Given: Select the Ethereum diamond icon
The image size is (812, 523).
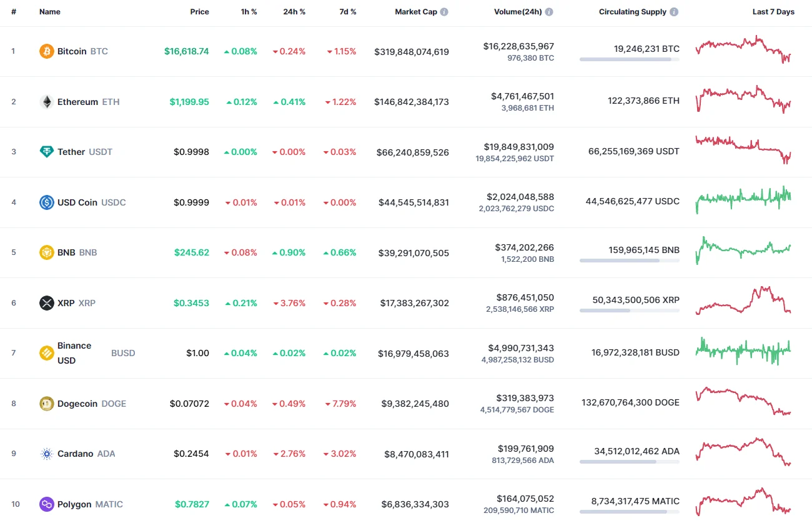Looking at the screenshot, I should pyautogui.click(x=46, y=101).
